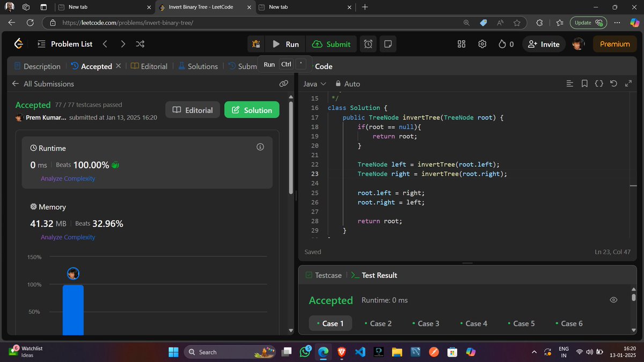Click Analyze Complexity under Runtime
The width and height of the screenshot is (644, 362).
click(68, 179)
